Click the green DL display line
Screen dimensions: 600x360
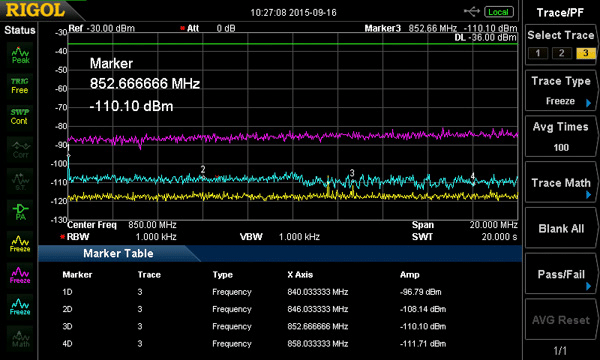tap(293, 44)
